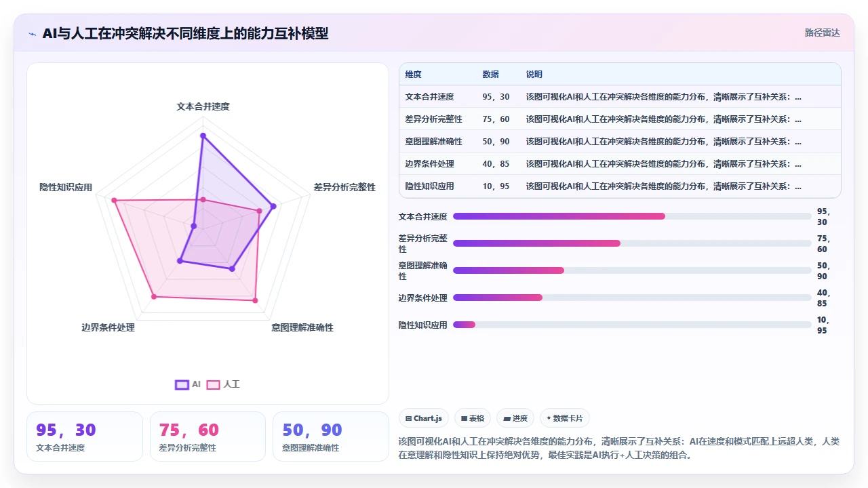
Task: Click the 差异分析完整性 axis label on the radar
Action: pos(344,187)
